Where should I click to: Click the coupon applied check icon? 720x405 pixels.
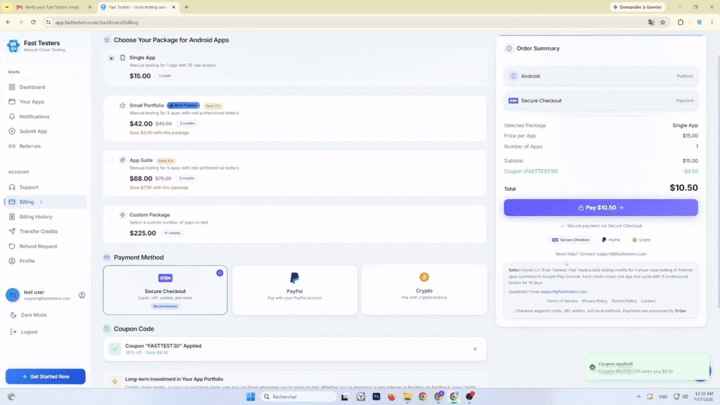click(x=115, y=349)
